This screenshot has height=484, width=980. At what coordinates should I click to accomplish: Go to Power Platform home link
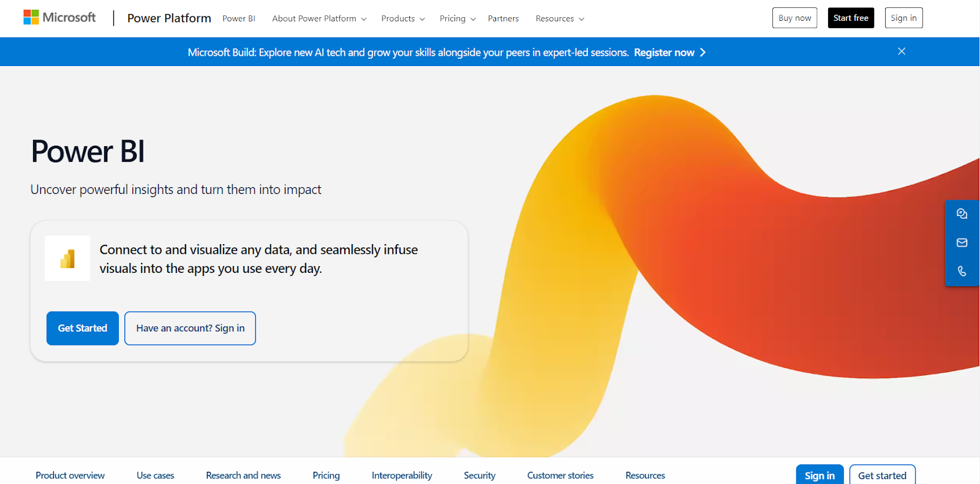[x=169, y=18]
